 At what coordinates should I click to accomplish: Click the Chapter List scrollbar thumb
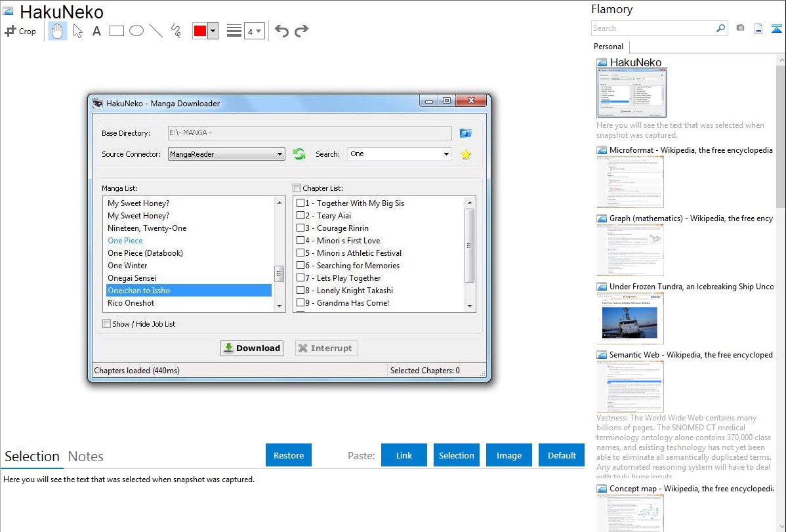[469, 245]
